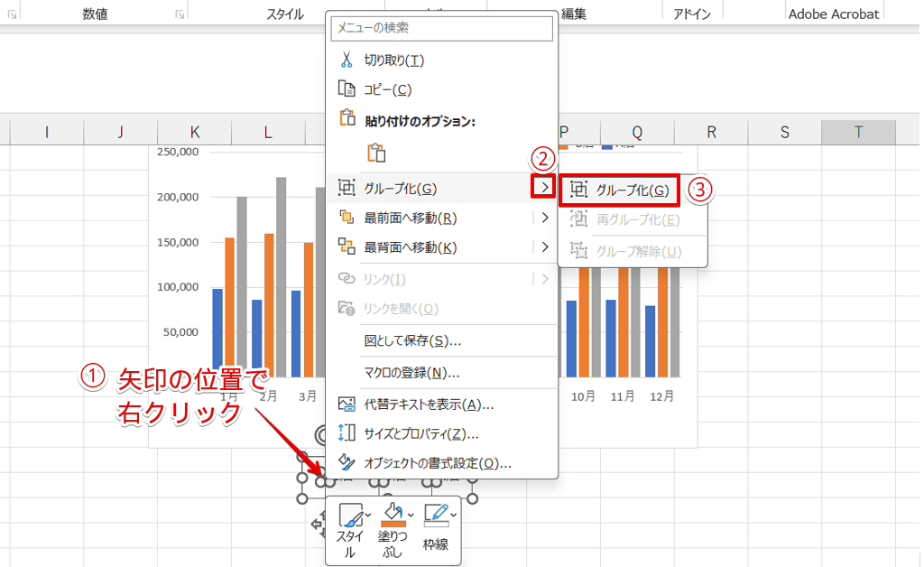This screenshot has height=567, width=924.
Task: Open the 数値 group dialog launcher
Action: [x=180, y=14]
